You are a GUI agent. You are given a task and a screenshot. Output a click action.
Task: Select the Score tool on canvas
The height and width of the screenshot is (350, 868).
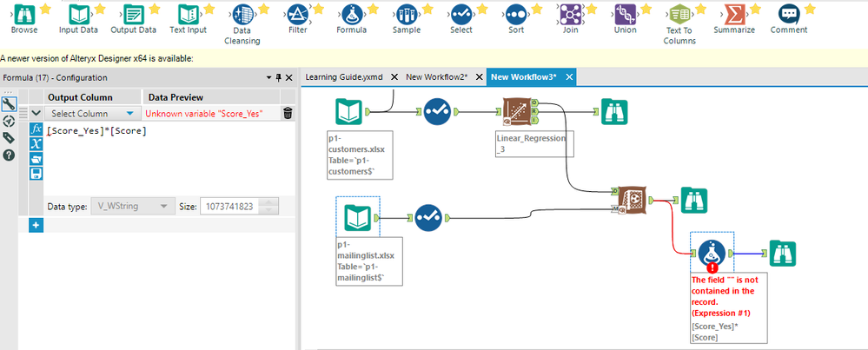[x=632, y=201]
